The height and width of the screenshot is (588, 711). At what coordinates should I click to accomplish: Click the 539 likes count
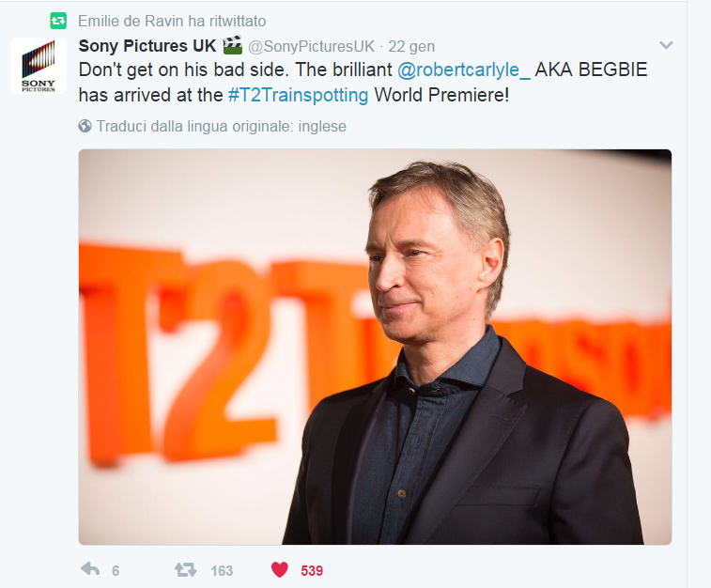coord(312,570)
